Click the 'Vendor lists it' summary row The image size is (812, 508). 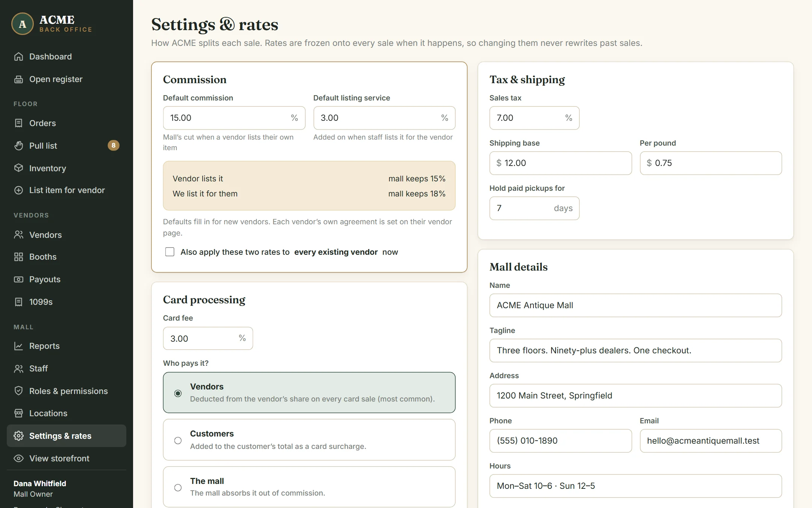click(309, 178)
